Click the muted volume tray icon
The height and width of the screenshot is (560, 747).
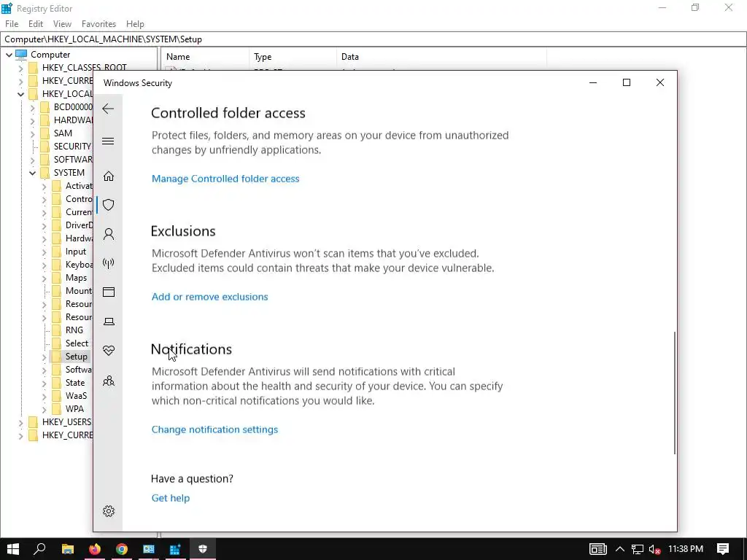click(655, 550)
